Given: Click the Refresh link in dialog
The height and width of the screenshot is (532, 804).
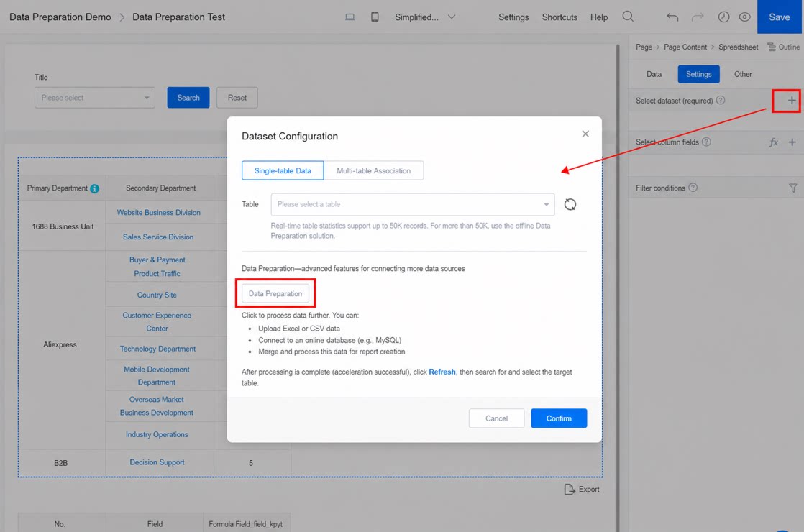Looking at the screenshot, I should coord(442,372).
